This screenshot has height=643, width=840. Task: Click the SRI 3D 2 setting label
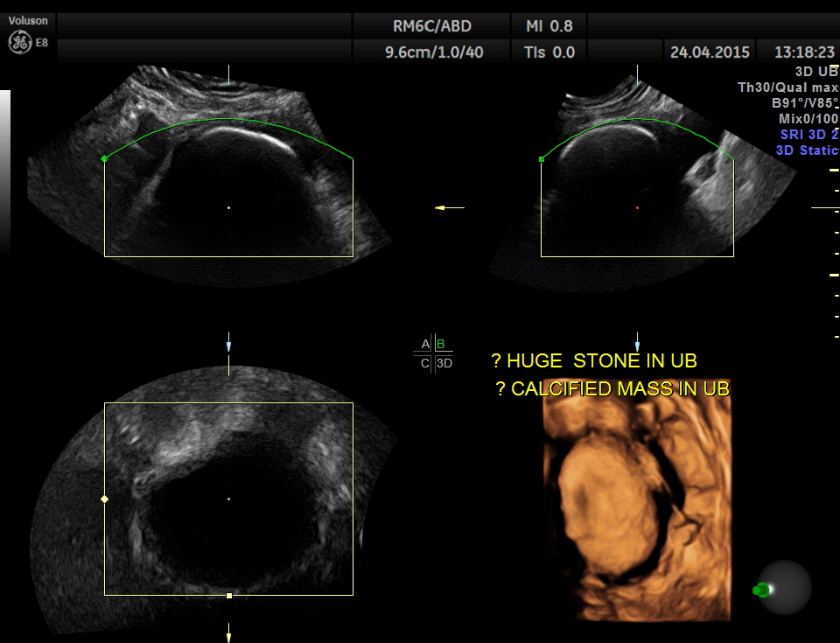808,134
